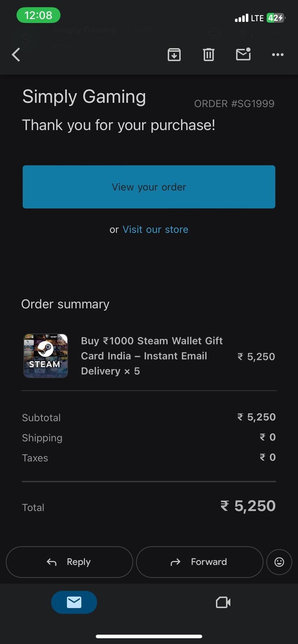Tap the Steam gift card thumbnail
298x644 pixels.
tap(46, 356)
